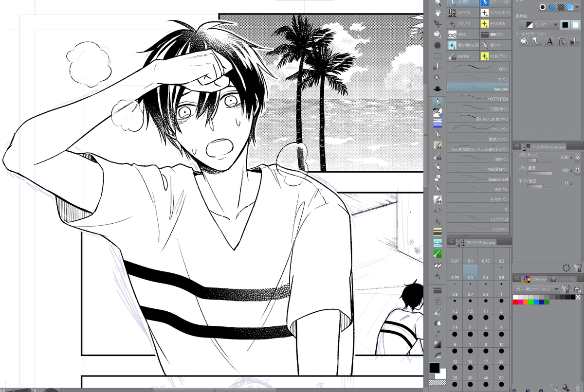This screenshot has height=392, width=584.
Task: Adjust the ブラシ濃度 value stepper
Action: click(x=571, y=170)
